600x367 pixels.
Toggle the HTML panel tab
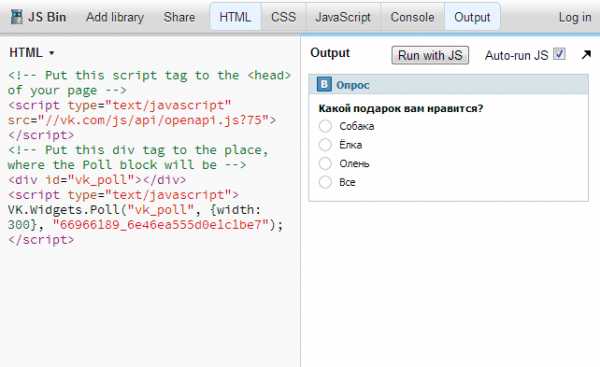click(x=235, y=17)
